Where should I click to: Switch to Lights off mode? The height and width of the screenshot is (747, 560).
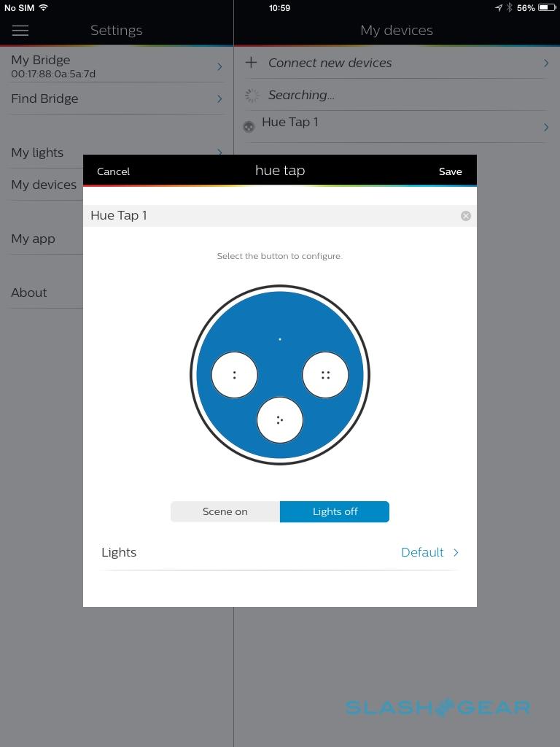click(x=335, y=511)
